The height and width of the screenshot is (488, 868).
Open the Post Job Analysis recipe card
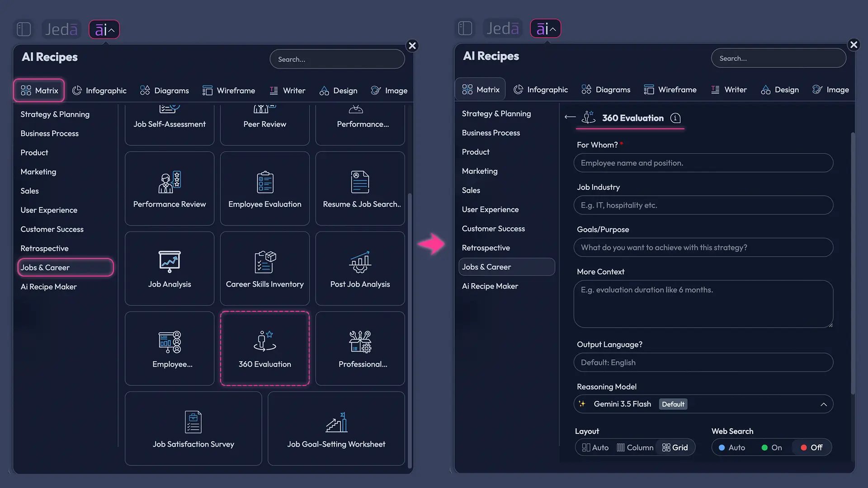point(360,268)
